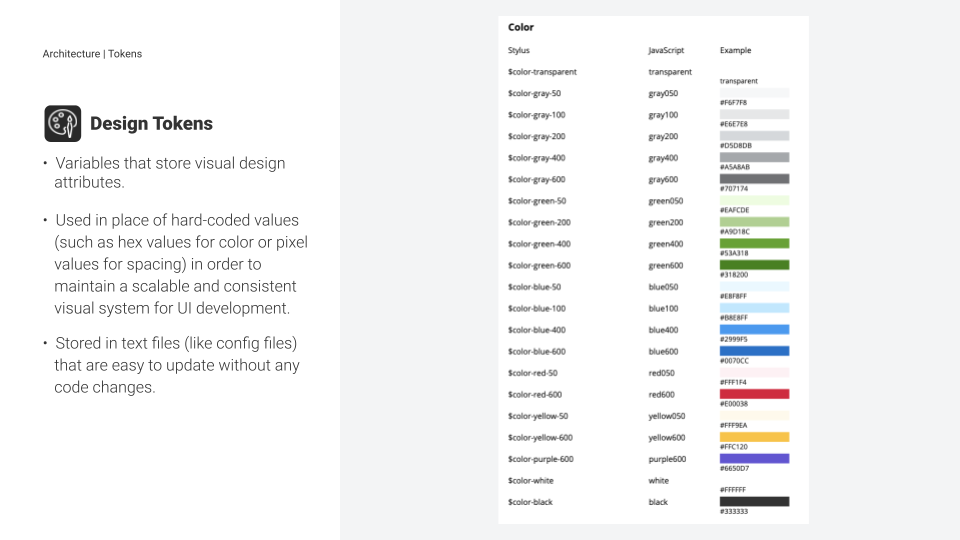Click the Design Tokens palette icon

62,124
